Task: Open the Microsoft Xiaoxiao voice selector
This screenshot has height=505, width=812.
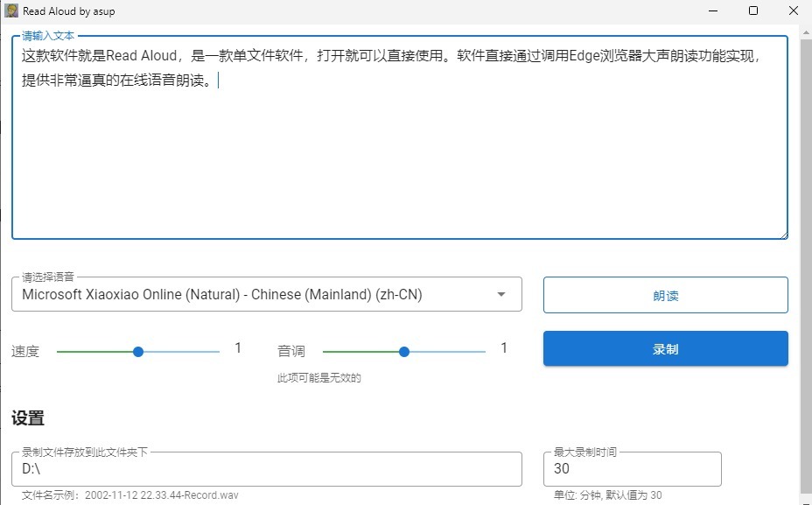Action: point(254,295)
